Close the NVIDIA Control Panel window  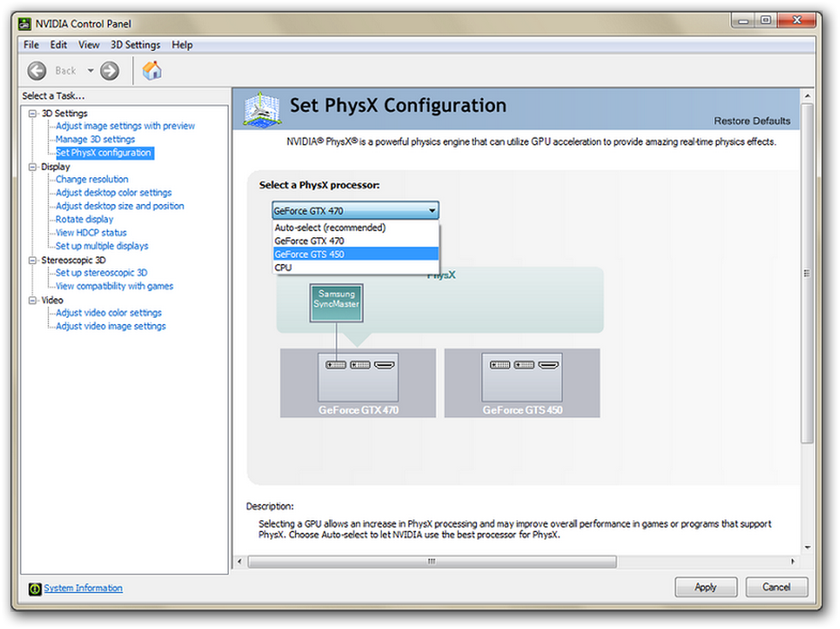coord(796,21)
